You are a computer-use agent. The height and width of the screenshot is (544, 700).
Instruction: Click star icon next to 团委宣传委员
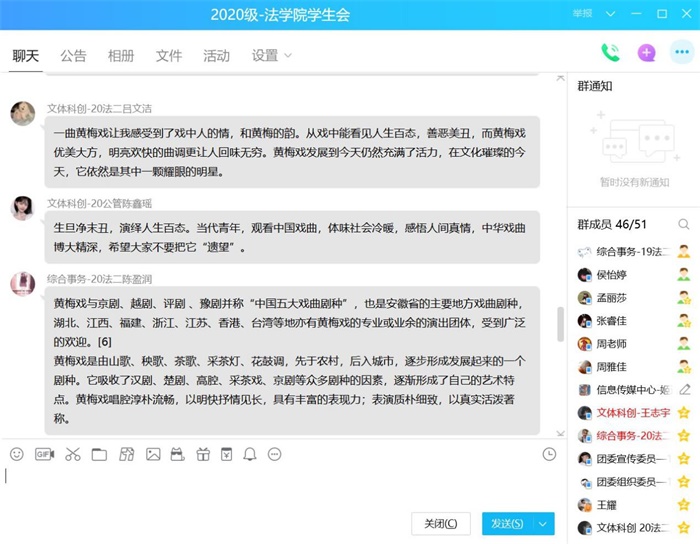click(683, 458)
